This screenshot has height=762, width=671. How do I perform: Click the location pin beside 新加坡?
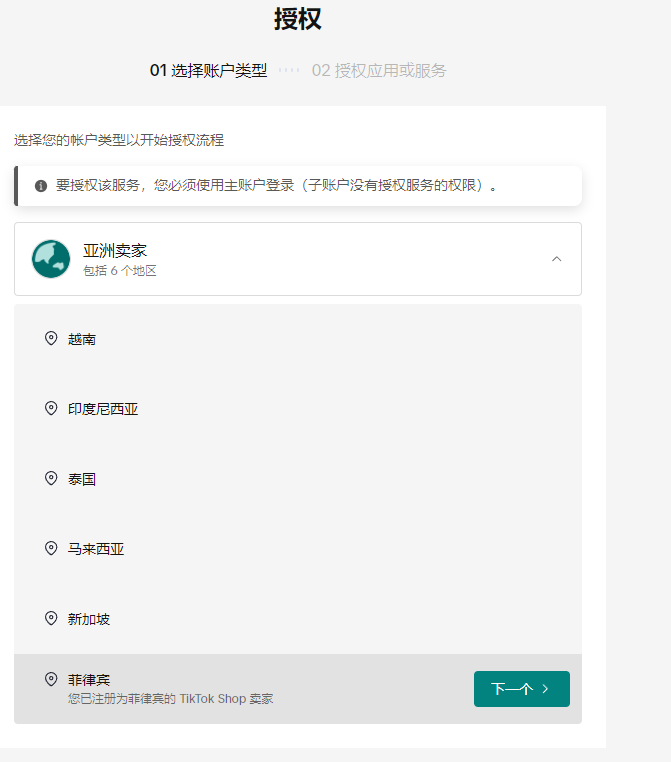(x=51, y=619)
